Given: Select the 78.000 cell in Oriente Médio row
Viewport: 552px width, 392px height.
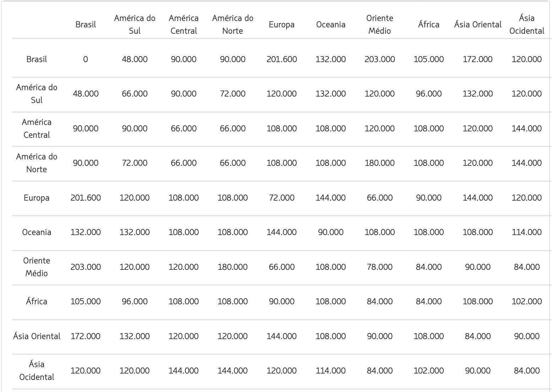Looking at the screenshot, I should [x=380, y=267].
